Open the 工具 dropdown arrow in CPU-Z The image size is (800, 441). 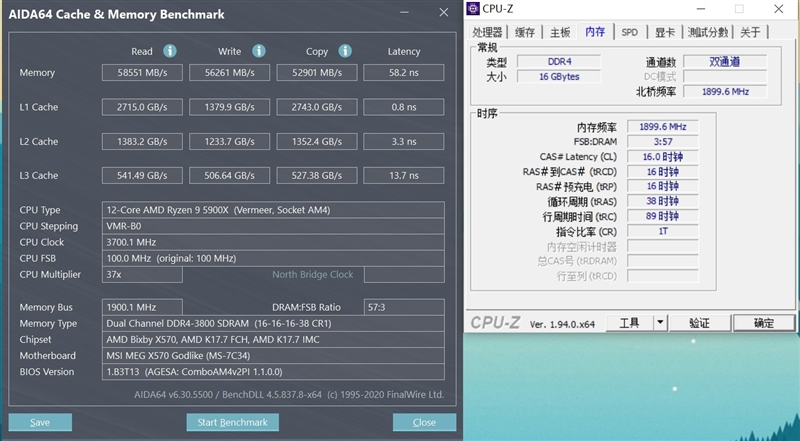point(661,323)
